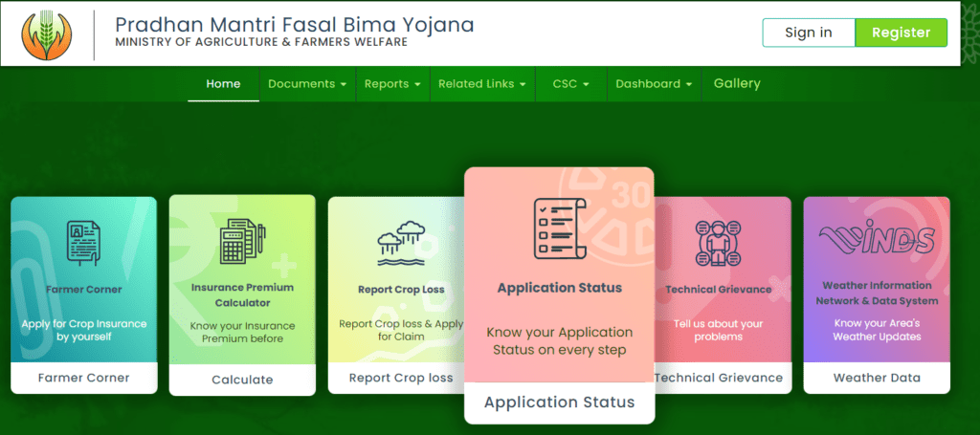Click the Farmer Corner document icon
Viewport: 980px width, 435px height.
pyautogui.click(x=84, y=244)
